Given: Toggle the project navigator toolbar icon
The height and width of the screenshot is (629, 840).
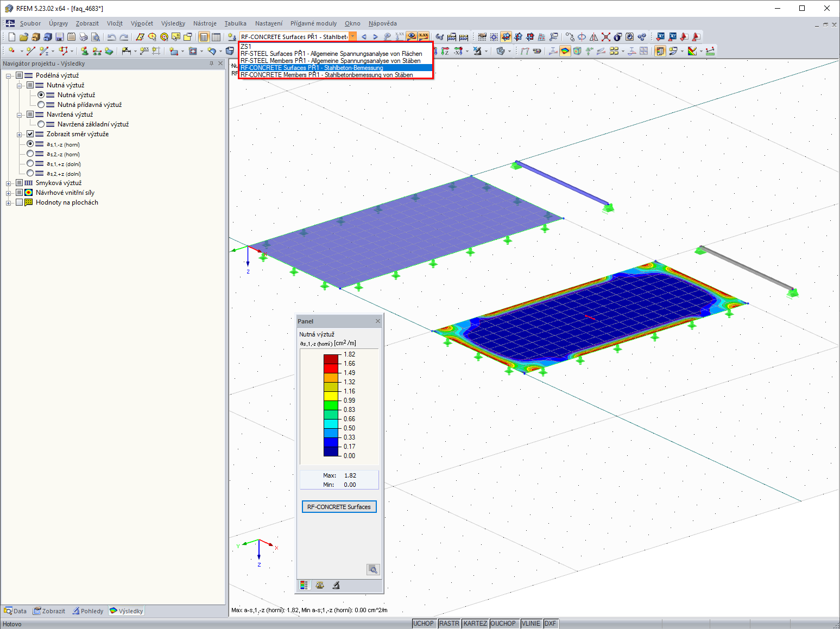Looking at the screenshot, I should [x=204, y=37].
